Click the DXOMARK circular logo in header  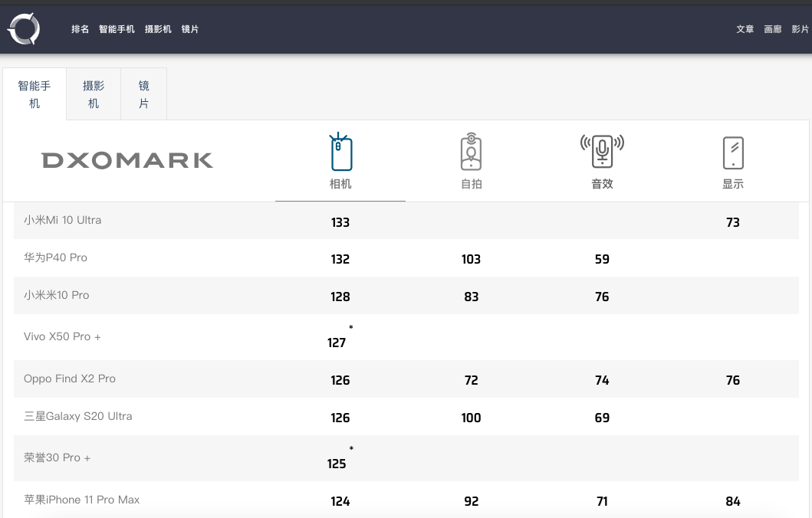pos(24,29)
